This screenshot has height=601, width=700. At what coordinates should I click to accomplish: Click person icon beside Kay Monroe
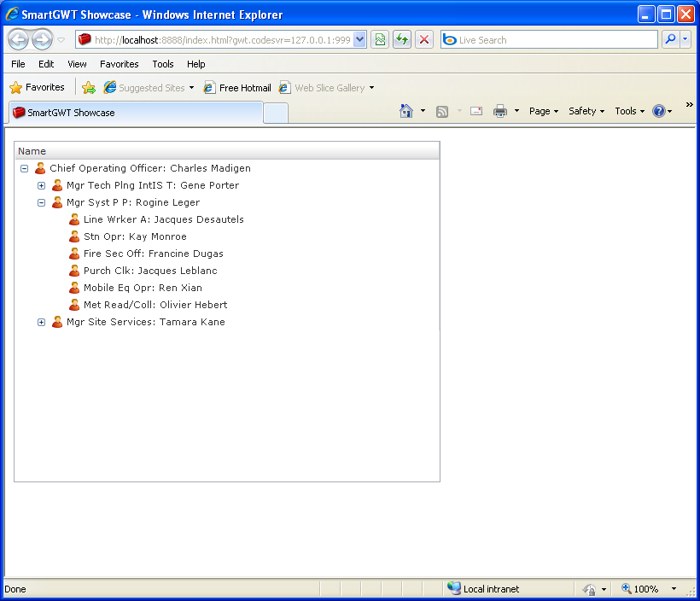point(74,236)
